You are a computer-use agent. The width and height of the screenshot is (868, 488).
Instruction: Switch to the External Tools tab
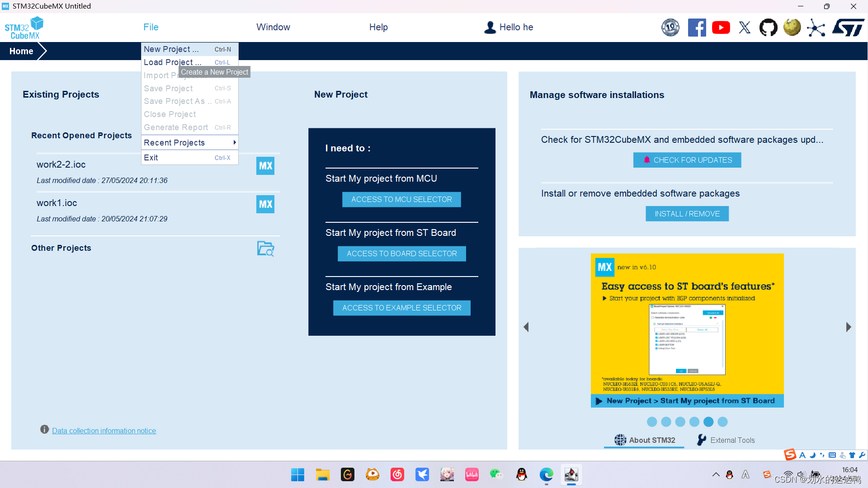click(726, 440)
